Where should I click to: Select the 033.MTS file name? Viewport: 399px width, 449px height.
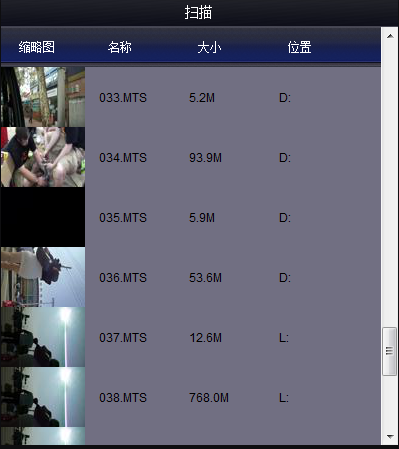pos(123,98)
